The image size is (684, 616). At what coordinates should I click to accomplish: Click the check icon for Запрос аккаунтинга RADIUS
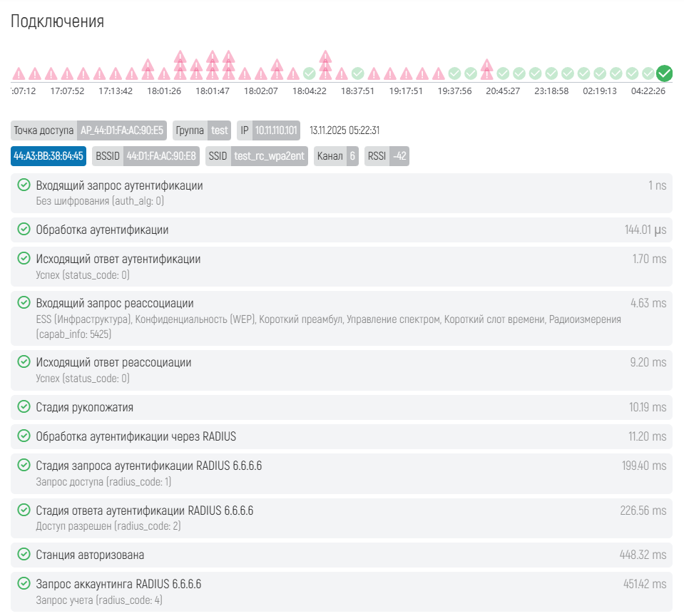tap(24, 584)
